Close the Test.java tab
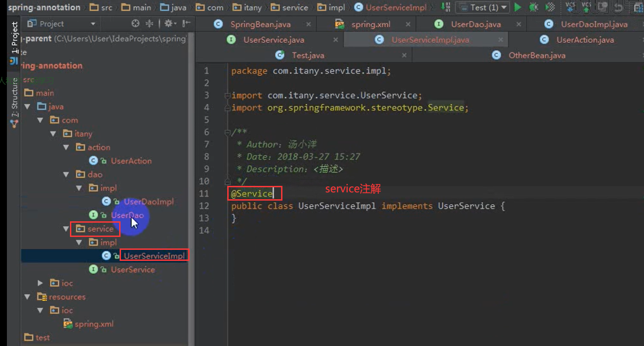Viewport: 644px width, 346px height. 404,55
